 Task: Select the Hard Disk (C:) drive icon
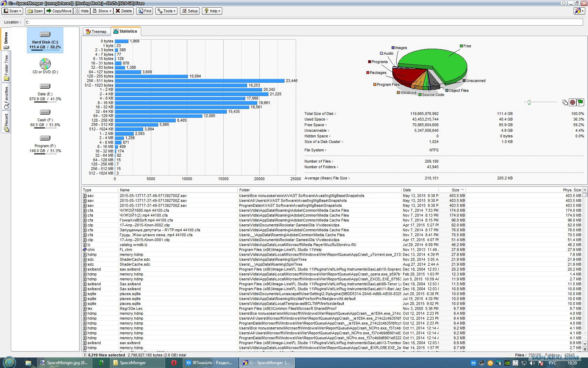pyautogui.click(x=45, y=34)
